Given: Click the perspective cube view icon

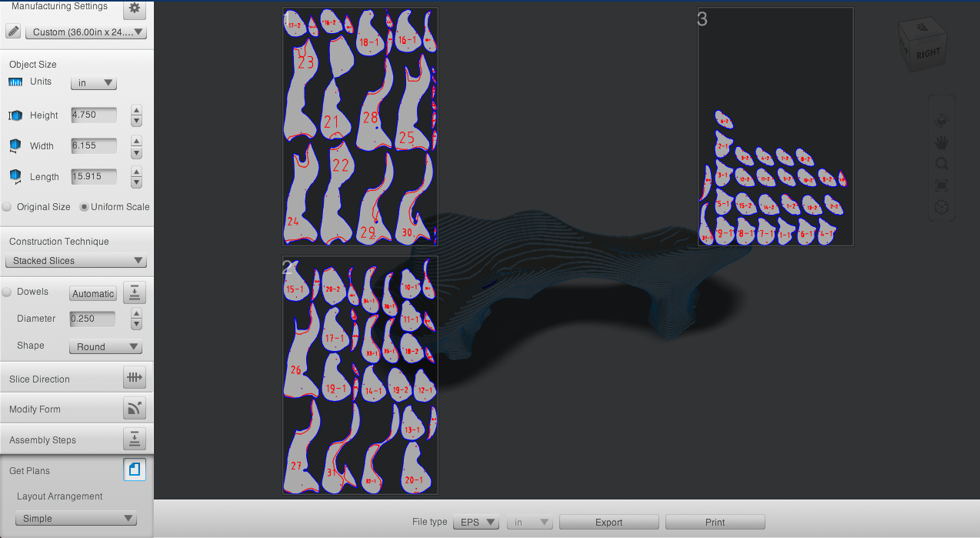Looking at the screenshot, I should point(941,207).
